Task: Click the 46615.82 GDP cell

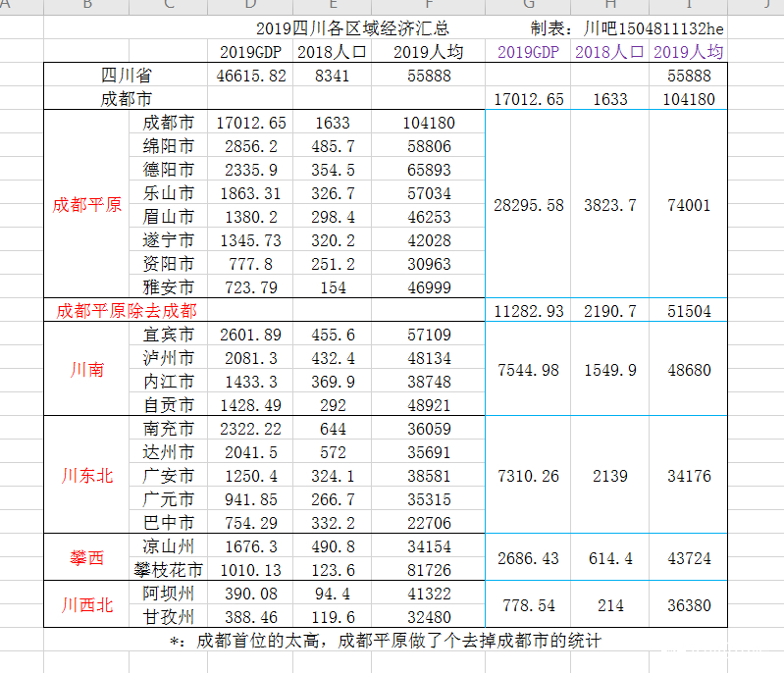Action: 251,76
